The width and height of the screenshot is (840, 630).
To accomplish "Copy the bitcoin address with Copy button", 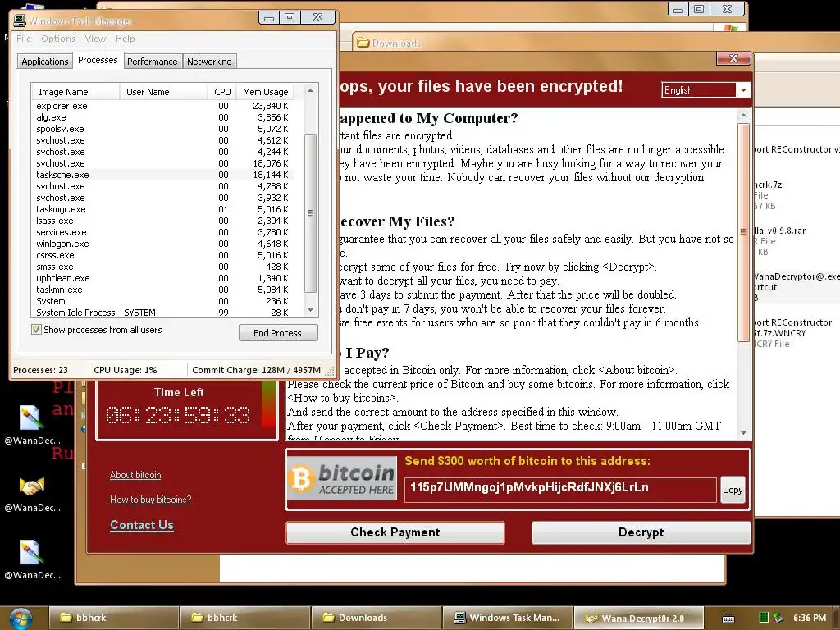I will tap(733, 490).
